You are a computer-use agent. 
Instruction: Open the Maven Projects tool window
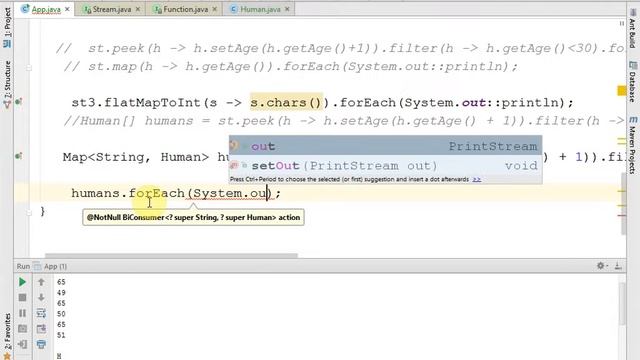click(x=632, y=145)
